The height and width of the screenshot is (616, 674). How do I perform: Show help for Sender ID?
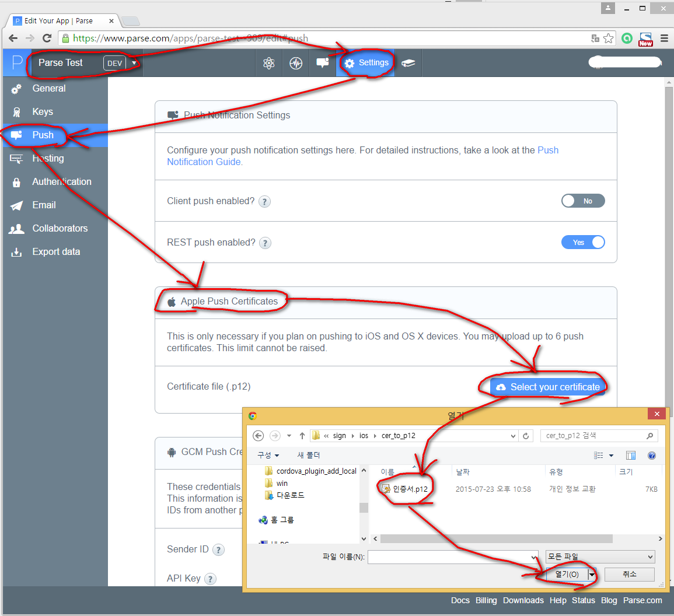coord(218,550)
